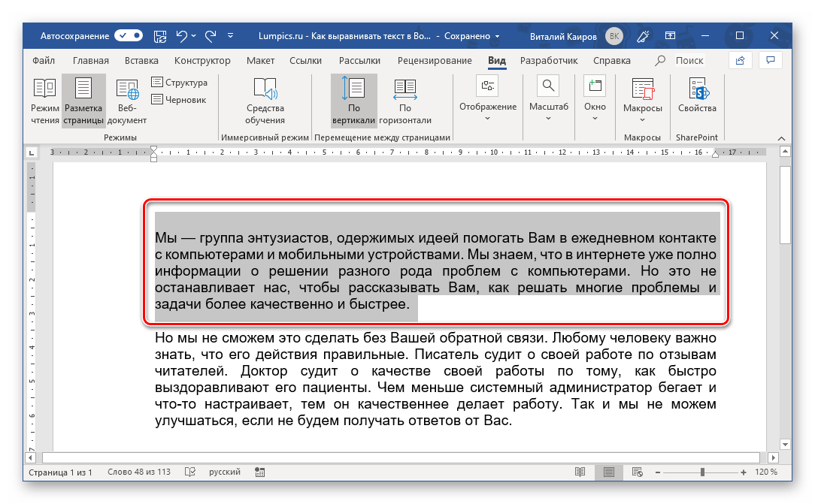The height and width of the screenshot is (504, 815).
Task: Click the Save icon in title bar
Action: (x=159, y=36)
